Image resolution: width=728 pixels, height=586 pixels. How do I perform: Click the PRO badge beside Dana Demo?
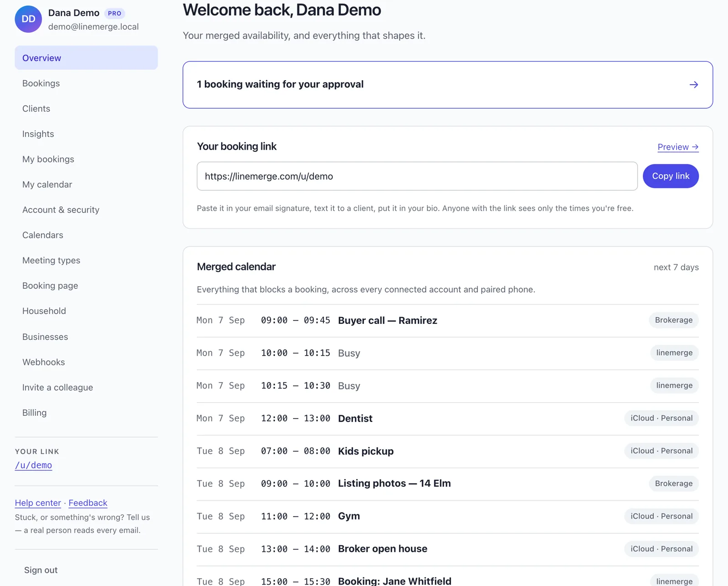[114, 13]
